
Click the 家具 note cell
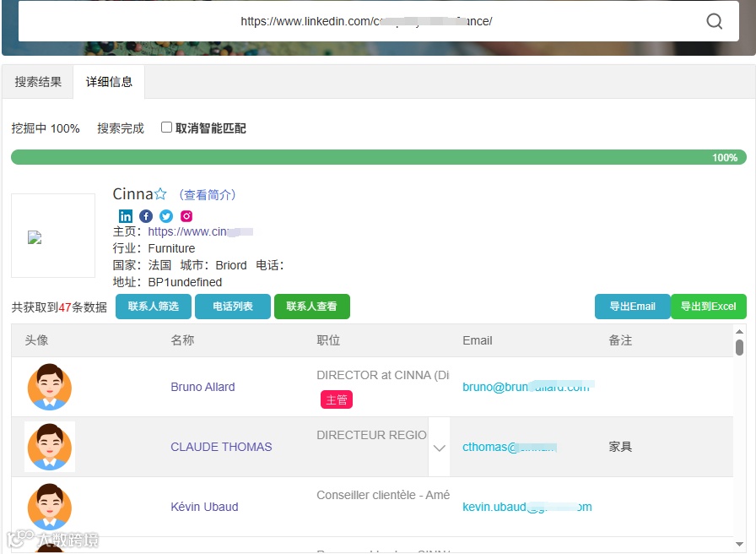(x=620, y=447)
